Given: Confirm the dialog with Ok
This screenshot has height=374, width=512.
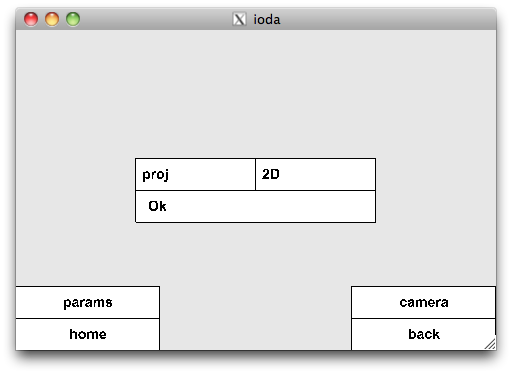Looking at the screenshot, I should pos(255,206).
